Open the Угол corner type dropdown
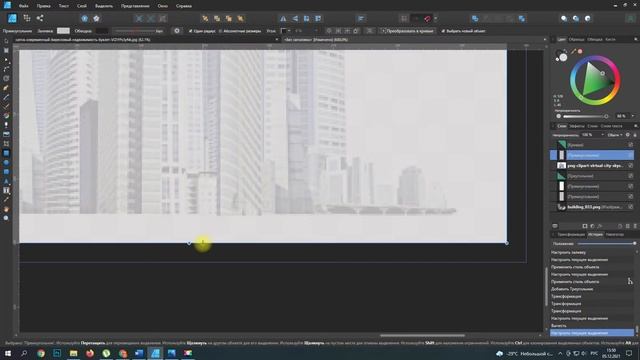 (x=286, y=31)
